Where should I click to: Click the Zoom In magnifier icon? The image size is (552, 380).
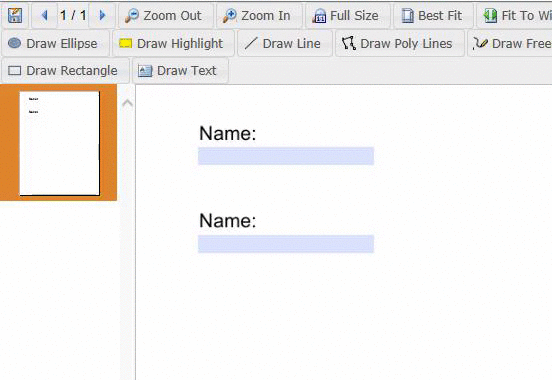230,16
